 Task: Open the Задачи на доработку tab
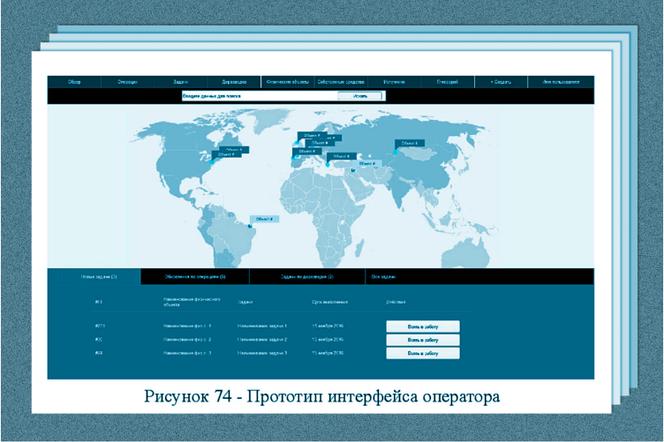pos(307,276)
